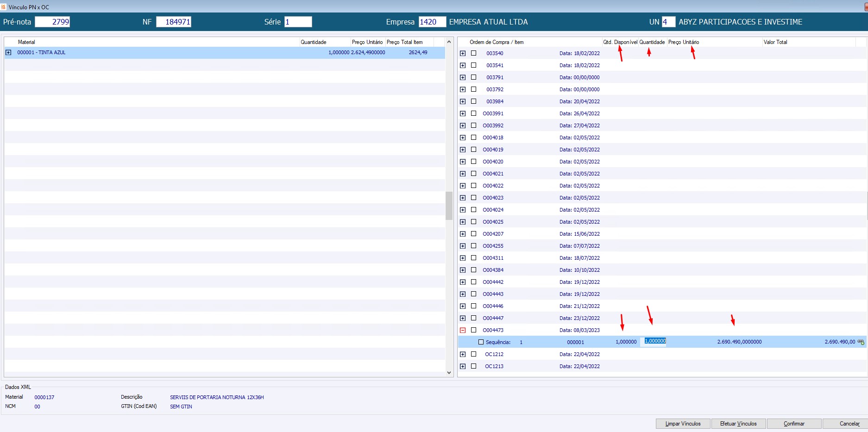
Task: Click the materials list scrollbar thumb
Action: 449,206
